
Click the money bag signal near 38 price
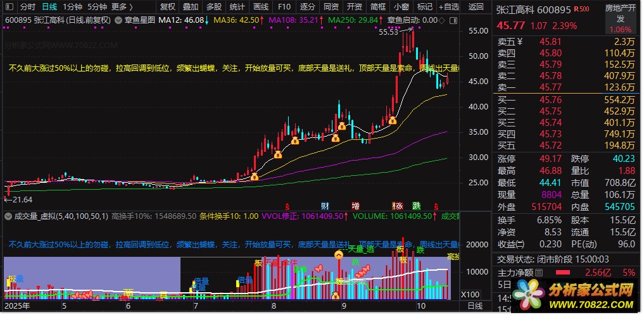click(393, 120)
